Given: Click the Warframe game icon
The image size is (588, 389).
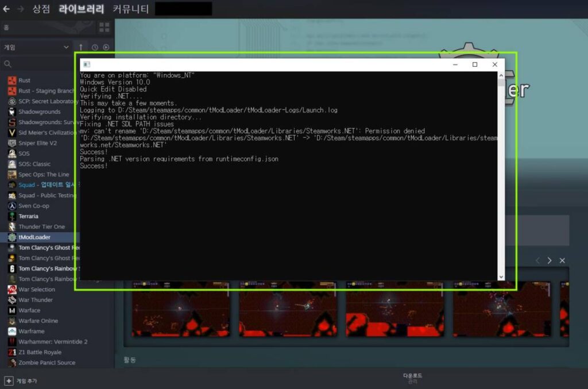Looking at the screenshot, I should coord(11,331).
